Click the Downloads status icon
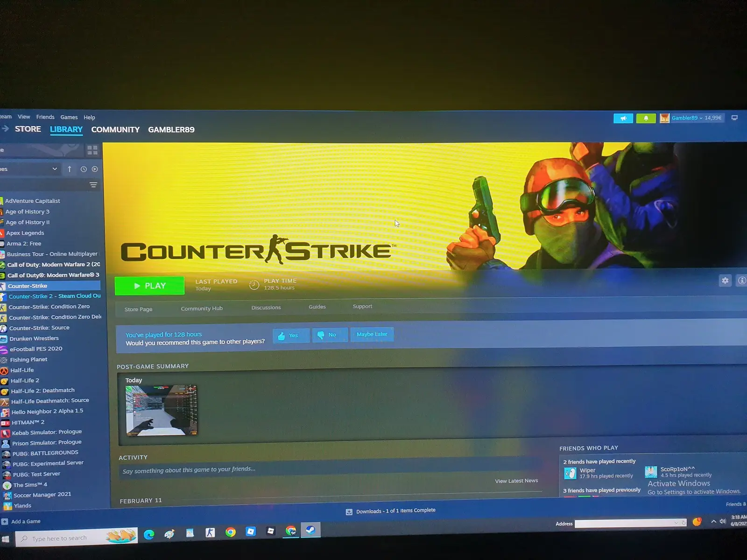The width and height of the screenshot is (747, 560). (349, 512)
